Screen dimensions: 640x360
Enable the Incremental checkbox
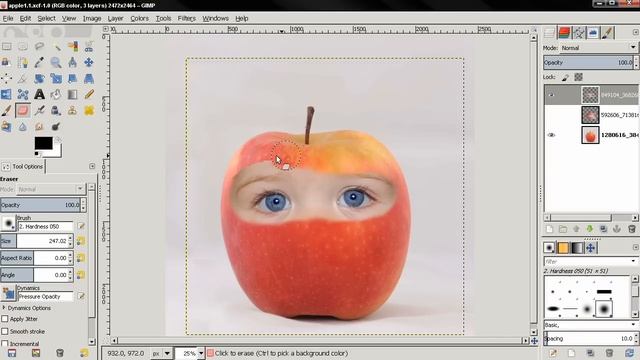[x=5, y=344]
